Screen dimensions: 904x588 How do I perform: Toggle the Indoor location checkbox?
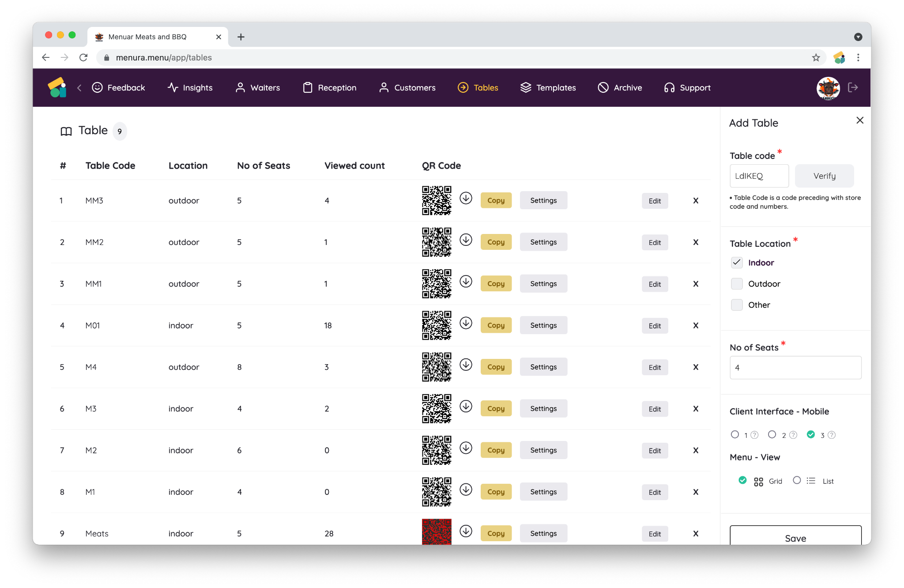[x=737, y=263]
